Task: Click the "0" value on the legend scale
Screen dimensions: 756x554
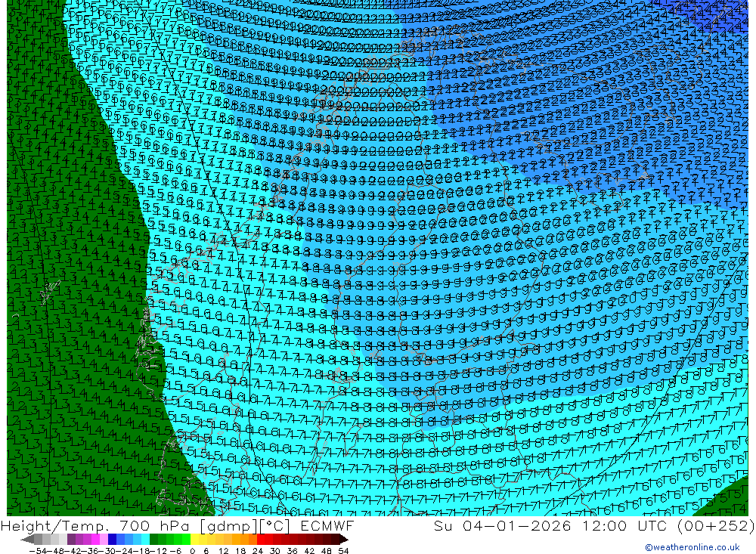Action: [192, 551]
